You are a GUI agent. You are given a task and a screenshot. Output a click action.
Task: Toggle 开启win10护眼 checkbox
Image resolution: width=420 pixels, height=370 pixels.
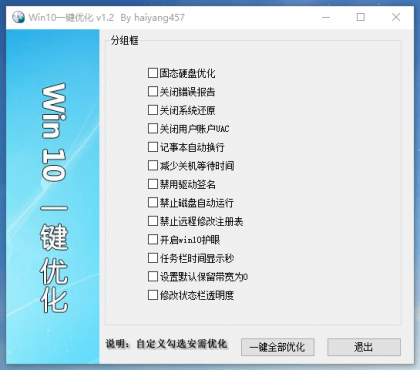[x=153, y=240]
